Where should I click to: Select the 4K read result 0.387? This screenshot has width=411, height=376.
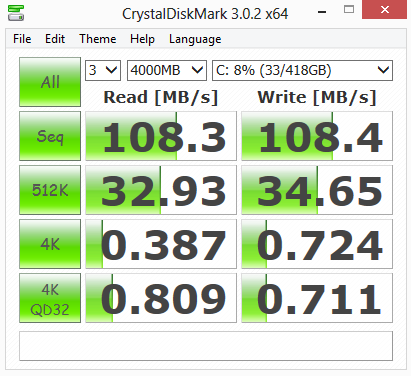point(161,244)
